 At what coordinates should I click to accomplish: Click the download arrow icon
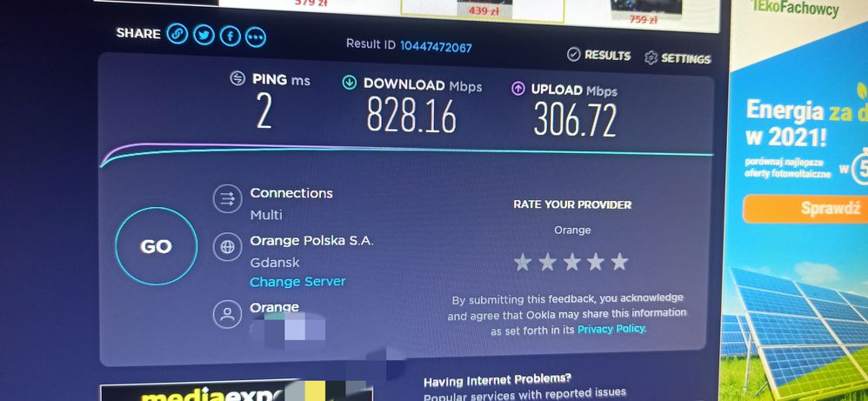[350, 84]
